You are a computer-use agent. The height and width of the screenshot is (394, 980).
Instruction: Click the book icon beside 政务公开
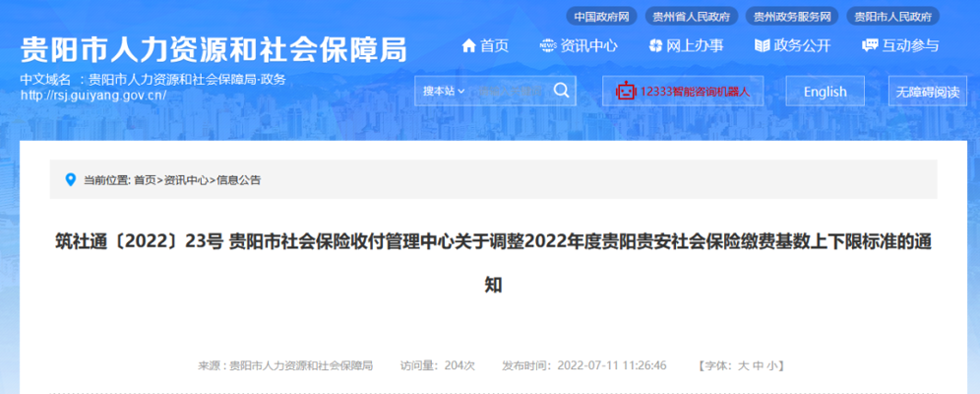point(762,45)
